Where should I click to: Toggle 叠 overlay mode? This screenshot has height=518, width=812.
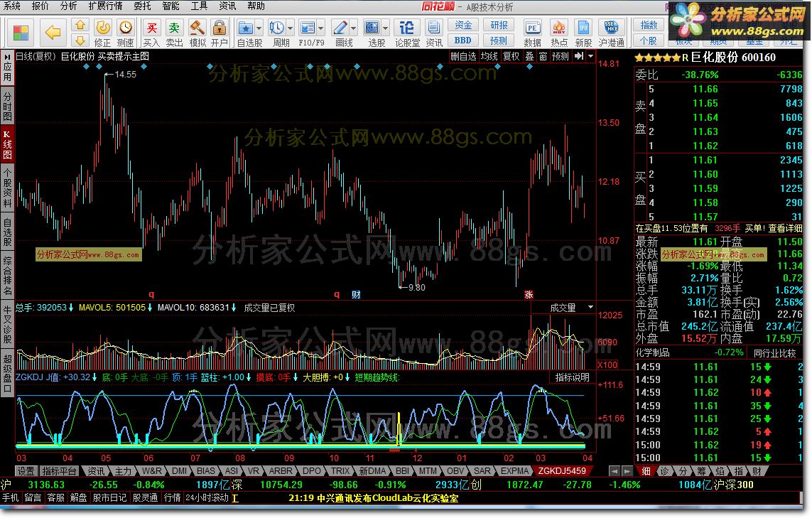[x=529, y=56]
